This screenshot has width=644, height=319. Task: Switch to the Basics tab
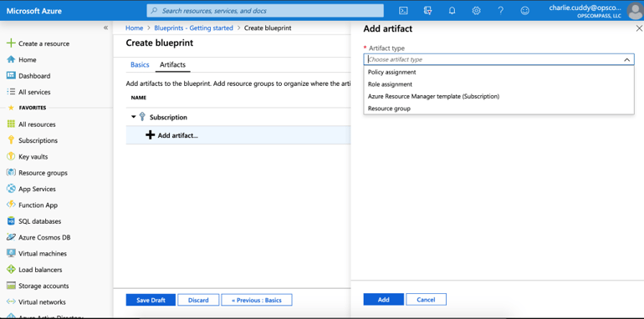(x=140, y=64)
